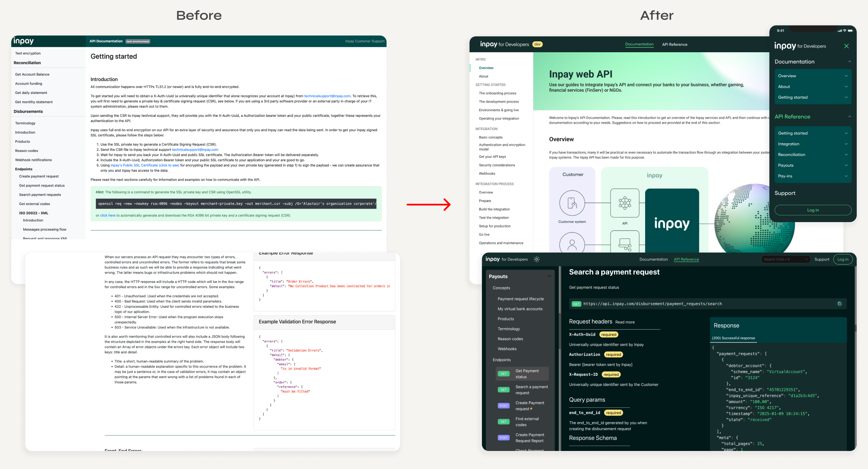Click the test environment badge
Image resolution: width=868 pixels, height=469 pixels.
[x=138, y=41]
